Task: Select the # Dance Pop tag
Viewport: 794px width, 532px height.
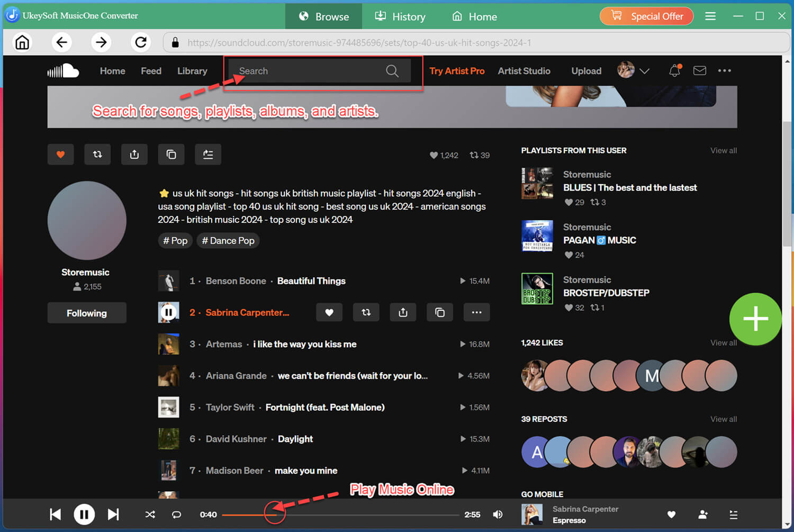Action: [228, 240]
